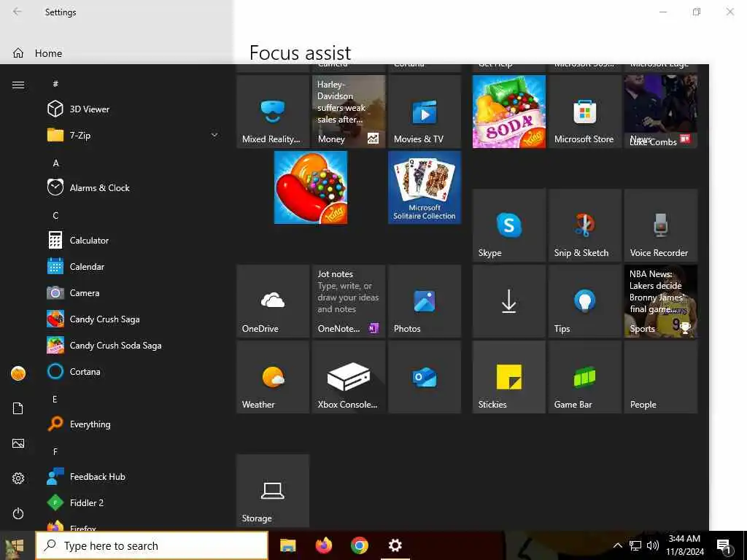Launch Firefox from the taskbar

[323, 545]
